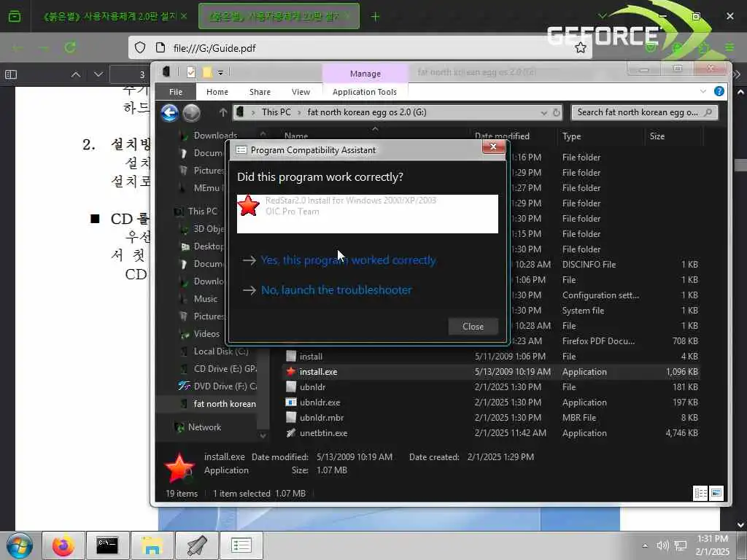Open the Share ribbon tab
Viewport: 747px width, 560px height.
coord(260,92)
